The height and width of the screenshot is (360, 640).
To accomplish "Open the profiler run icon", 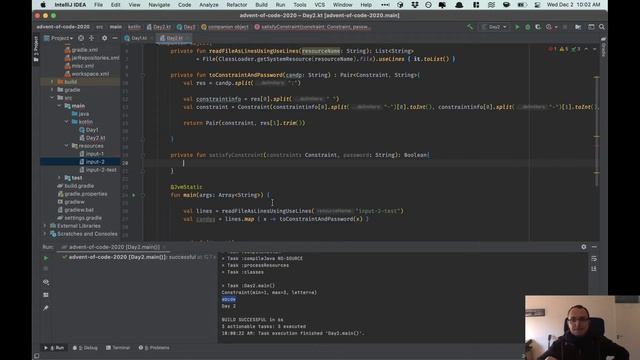I will [549, 27].
